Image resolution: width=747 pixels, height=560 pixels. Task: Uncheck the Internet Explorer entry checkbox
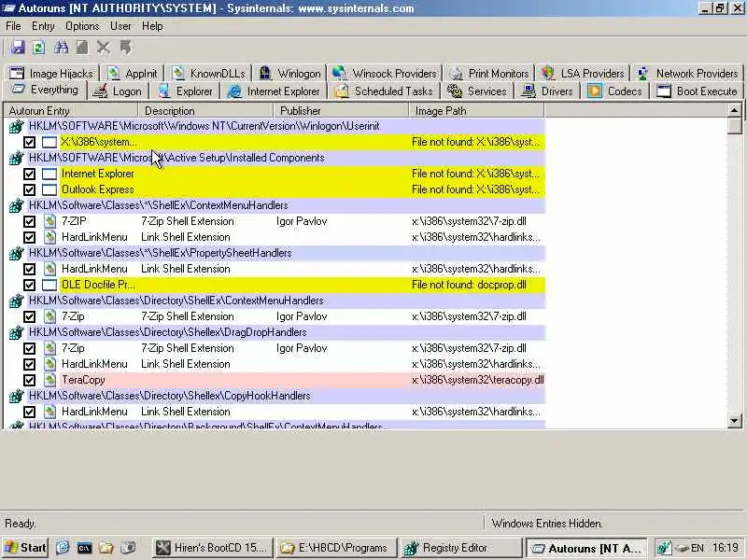(30, 175)
